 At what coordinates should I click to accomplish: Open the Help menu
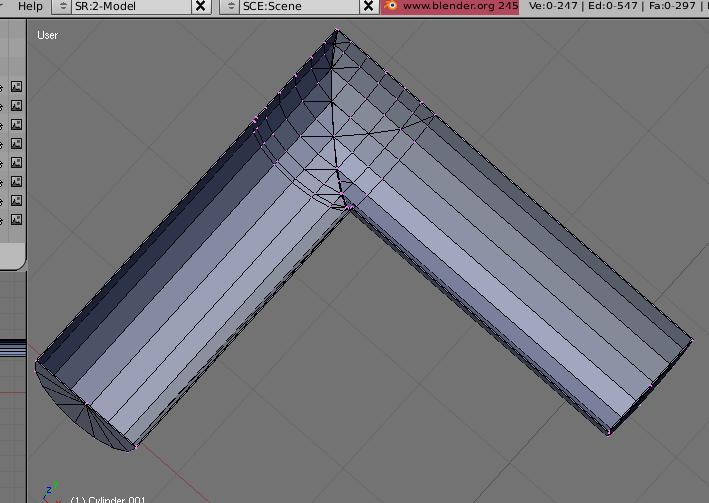[x=30, y=6]
